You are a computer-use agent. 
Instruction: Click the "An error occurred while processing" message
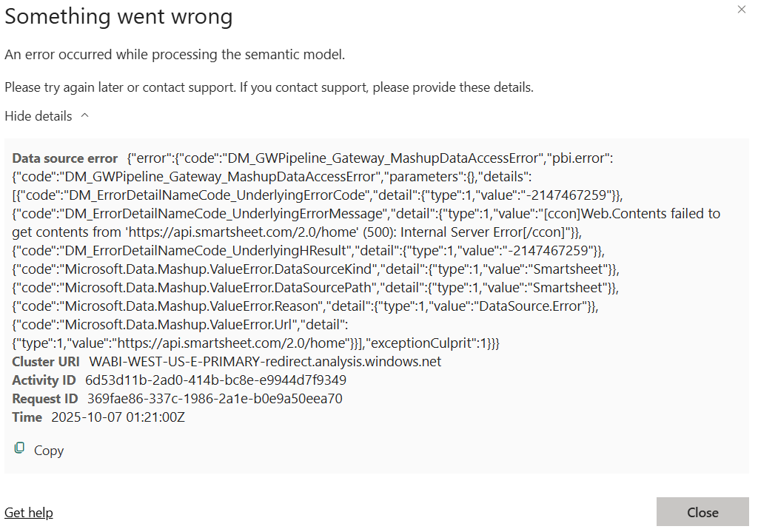pyautogui.click(x=175, y=54)
